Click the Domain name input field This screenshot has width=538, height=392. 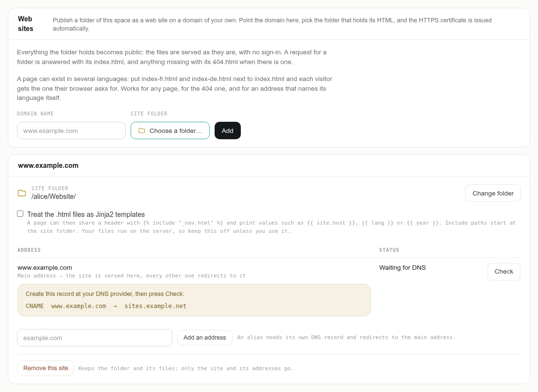click(71, 131)
